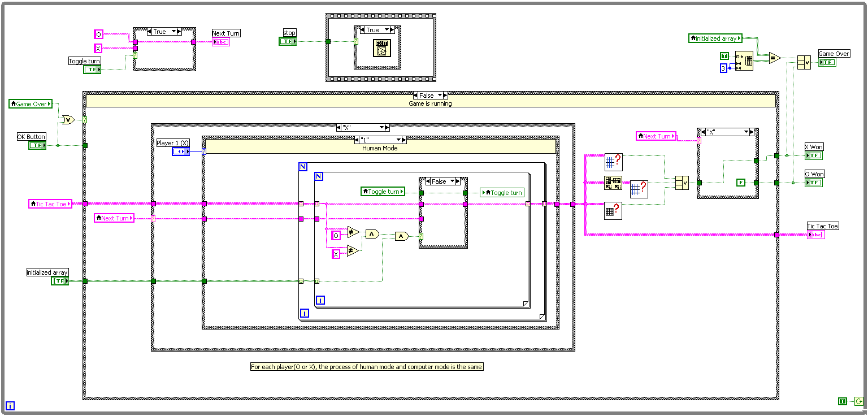Image resolution: width=868 pixels, height=416 pixels.
Task: Toggle the X Won boolean indicator terminal
Action: pos(814,155)
